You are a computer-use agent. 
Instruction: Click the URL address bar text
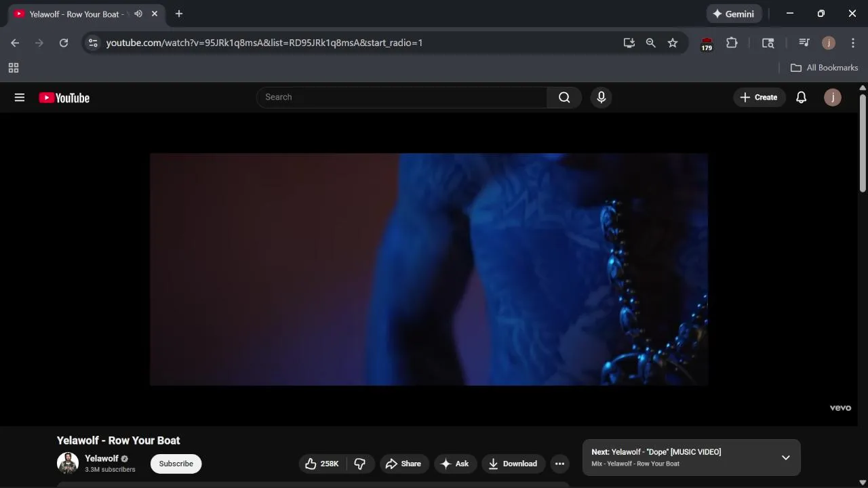(x=264, y=43)
